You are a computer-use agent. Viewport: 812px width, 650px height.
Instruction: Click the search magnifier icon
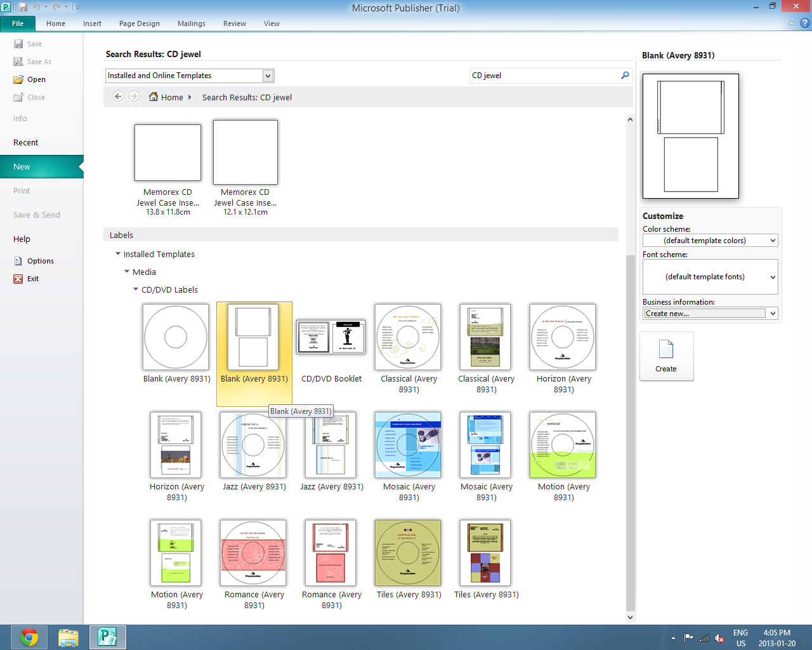tap(625, 75)
